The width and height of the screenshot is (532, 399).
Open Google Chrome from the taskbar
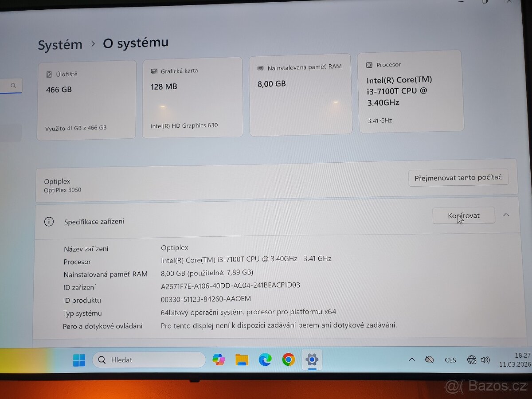tap(288, 359)
